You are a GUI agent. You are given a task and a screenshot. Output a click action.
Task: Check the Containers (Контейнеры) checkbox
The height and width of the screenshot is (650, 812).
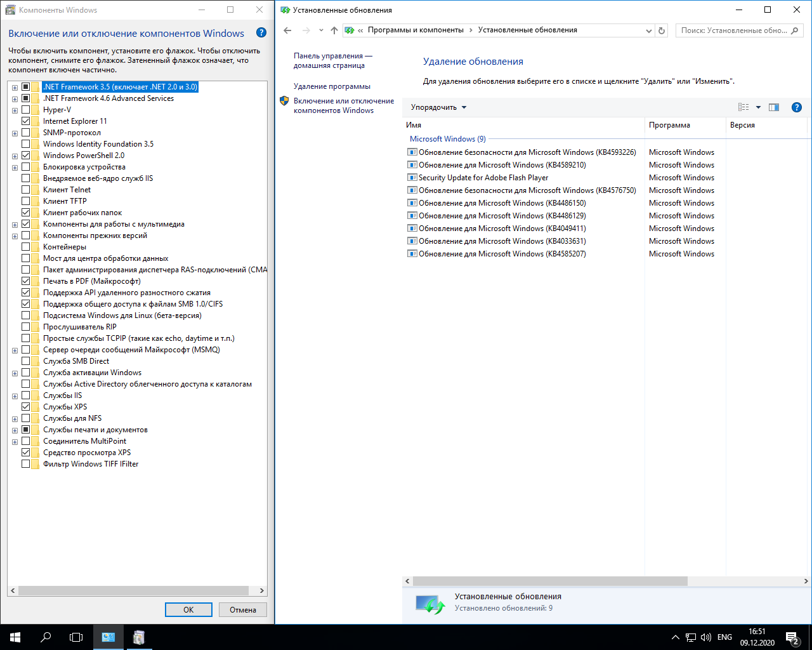[x=26, y=247]
